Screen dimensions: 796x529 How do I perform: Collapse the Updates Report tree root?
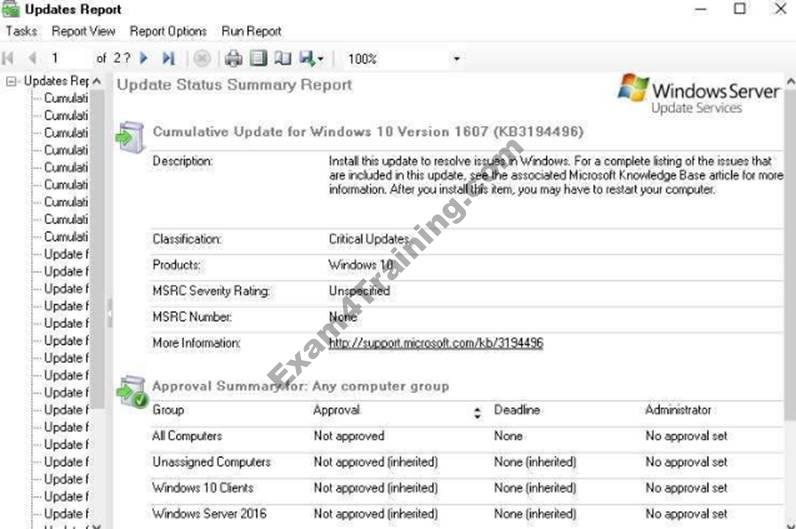(x=11, y=81)
